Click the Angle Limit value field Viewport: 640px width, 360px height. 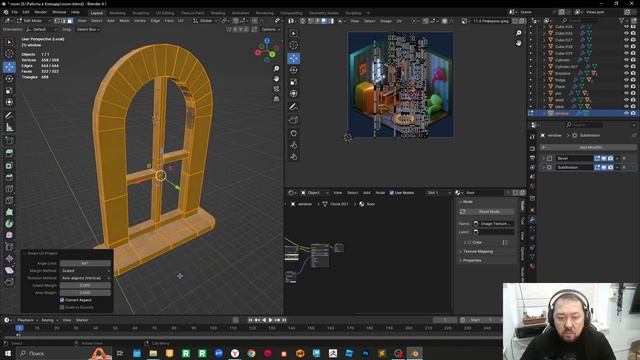pos(85,263)
